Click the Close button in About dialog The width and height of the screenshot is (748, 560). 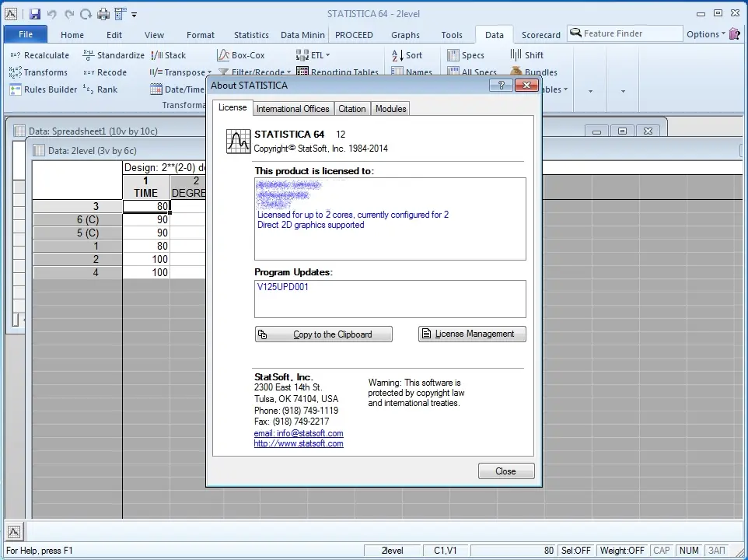click(x=506, y=471)
